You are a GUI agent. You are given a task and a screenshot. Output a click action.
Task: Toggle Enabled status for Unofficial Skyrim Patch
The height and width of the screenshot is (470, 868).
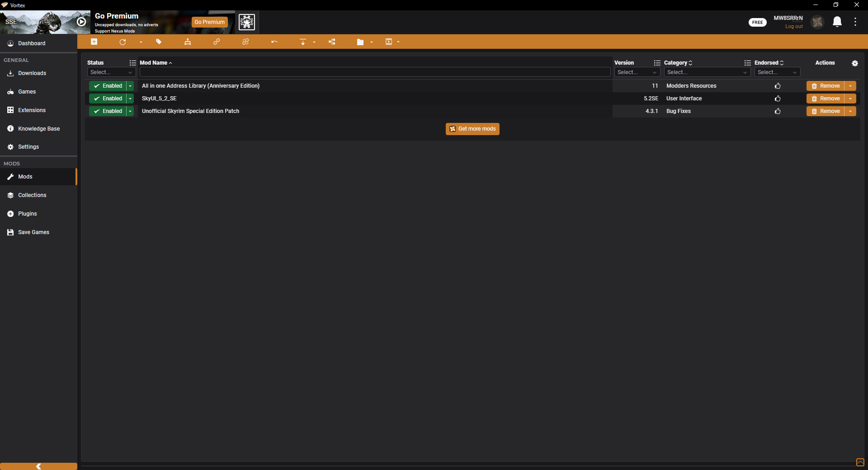[108, 111]
